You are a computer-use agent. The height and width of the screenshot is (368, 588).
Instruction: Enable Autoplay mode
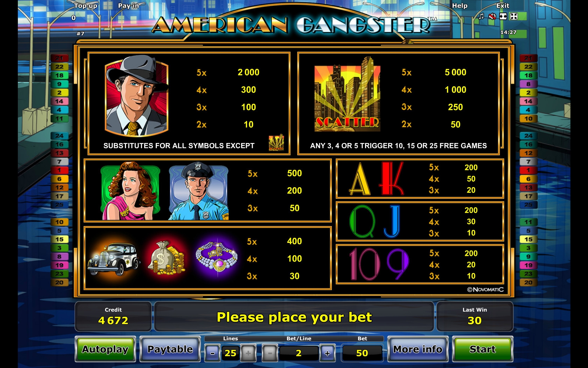coord(105,349)
